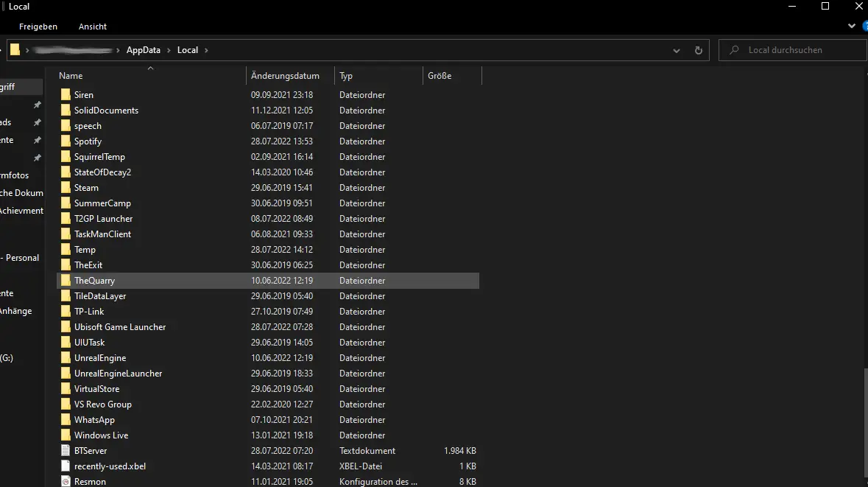Open the '(G:)' drive in navigation pane
The width and height of the screenshot is (868, 487).
click(7, 358)
